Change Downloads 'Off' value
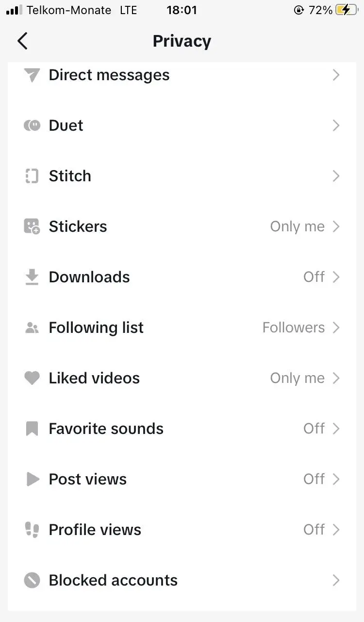364x622 pixels. [x=314, y=277]
